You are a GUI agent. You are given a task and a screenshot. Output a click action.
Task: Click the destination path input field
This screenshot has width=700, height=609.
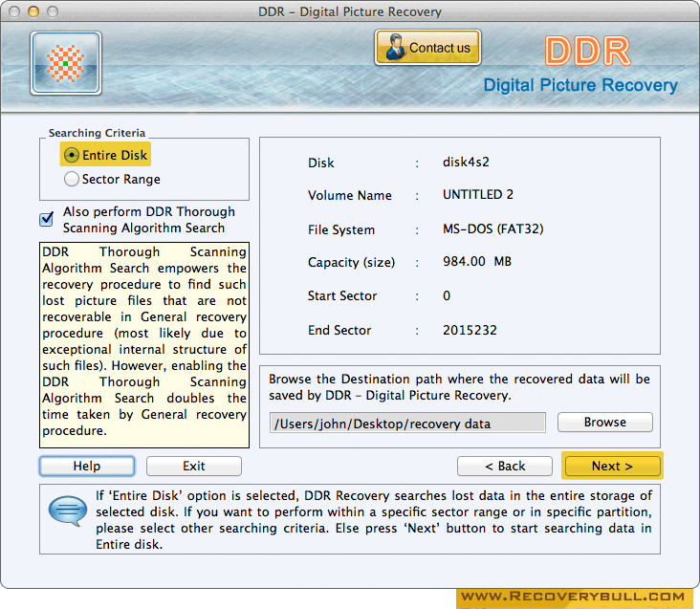tap(407, 423)
